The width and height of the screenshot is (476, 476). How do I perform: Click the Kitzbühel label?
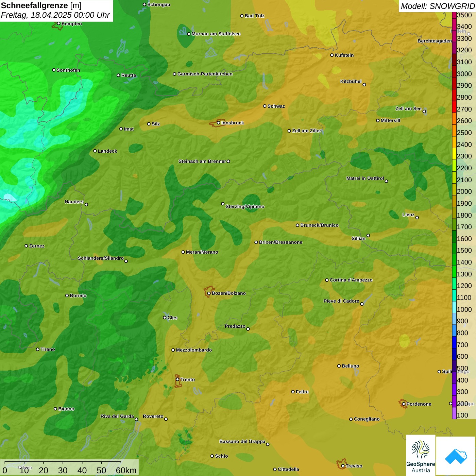(351, 81)
